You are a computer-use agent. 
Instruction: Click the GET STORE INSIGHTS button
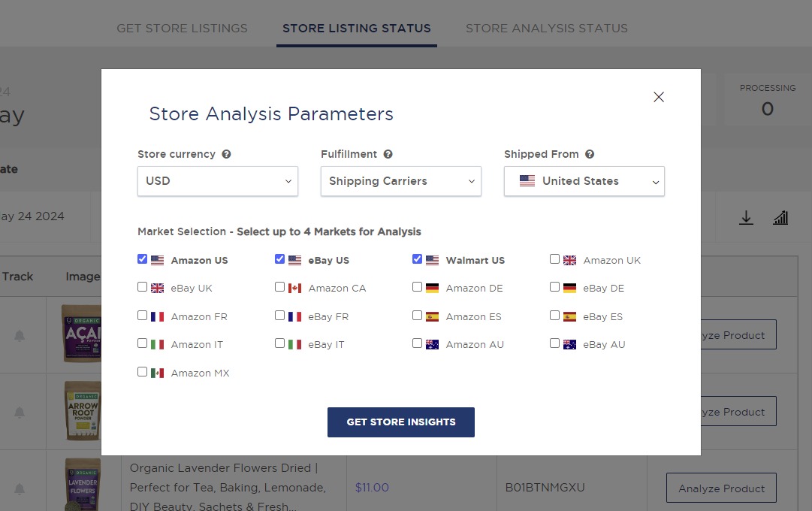(400, 422)
